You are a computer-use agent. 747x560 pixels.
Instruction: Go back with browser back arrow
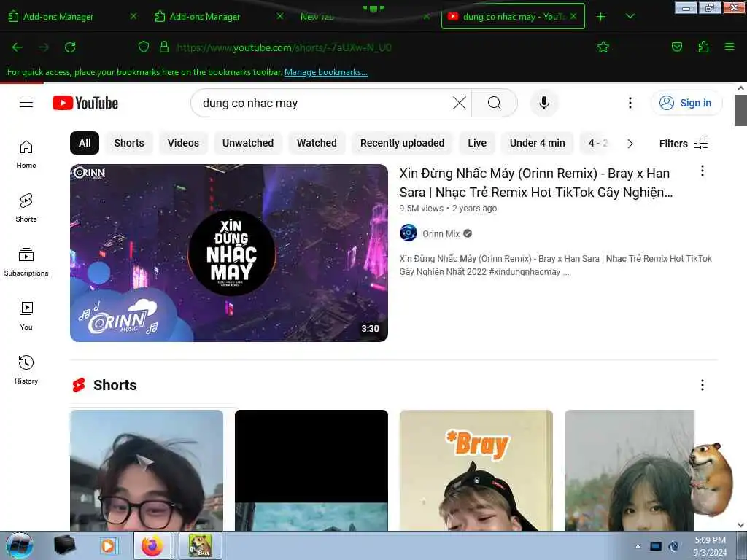coord(18,47)
